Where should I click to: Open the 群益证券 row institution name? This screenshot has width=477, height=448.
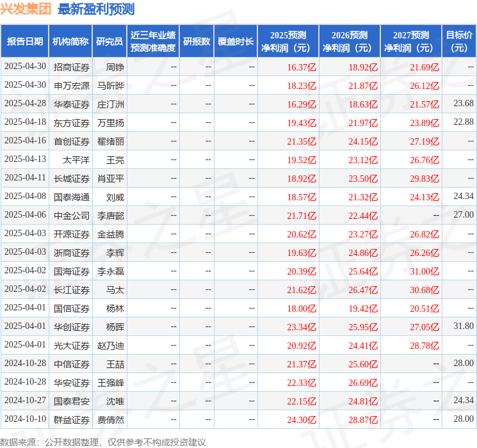pyautogui.click(x=72, y=419)
